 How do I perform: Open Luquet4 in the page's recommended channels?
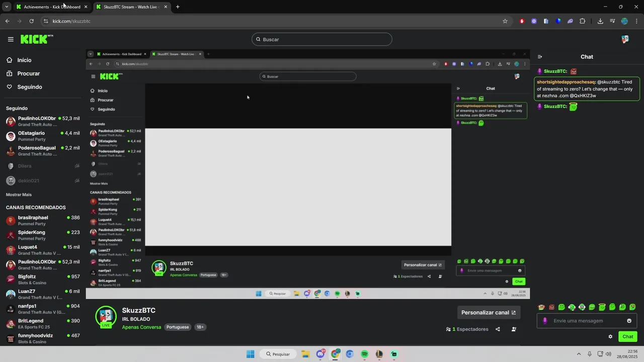43,250
